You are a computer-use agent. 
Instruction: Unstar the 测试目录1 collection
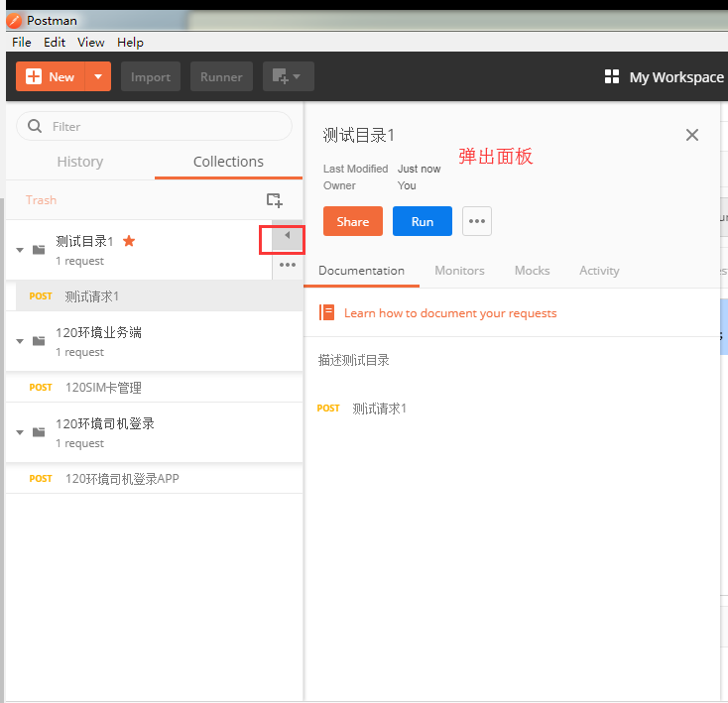[x=129, y=241]
